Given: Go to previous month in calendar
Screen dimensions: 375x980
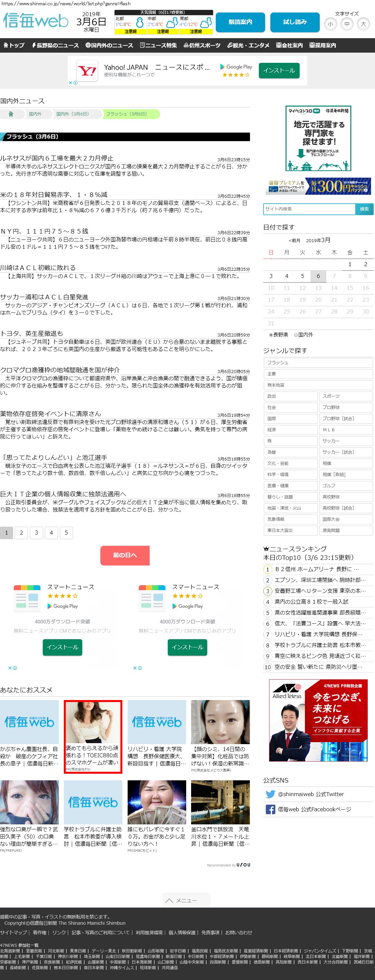Looking at the screenshot, I should coord(294,240).
